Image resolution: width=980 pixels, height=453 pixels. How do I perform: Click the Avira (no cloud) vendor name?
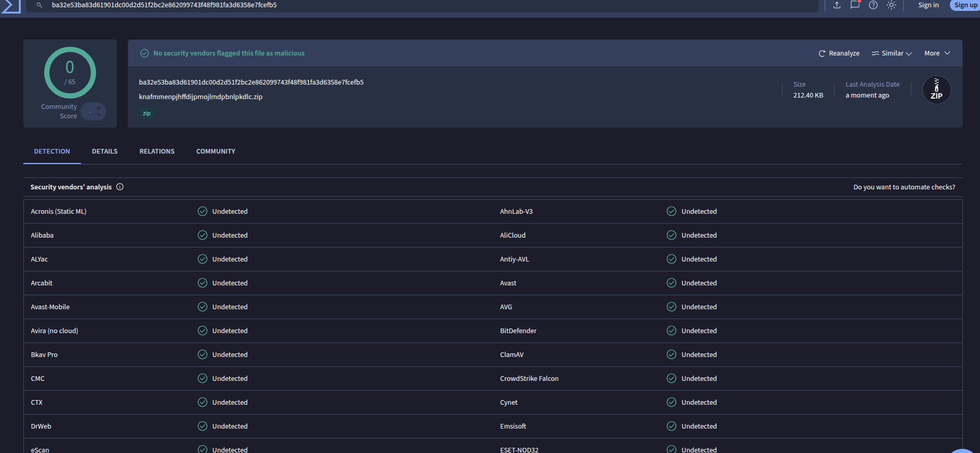tap(55, 331)
